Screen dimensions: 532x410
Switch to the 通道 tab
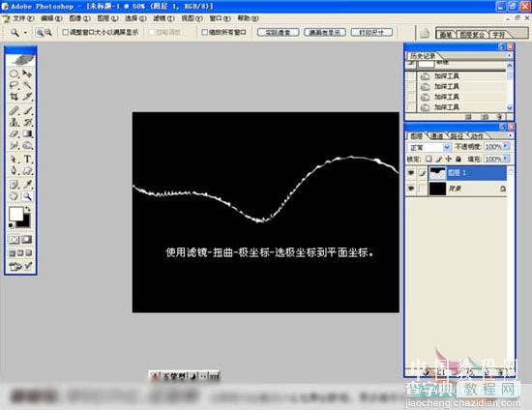point(437,136)
